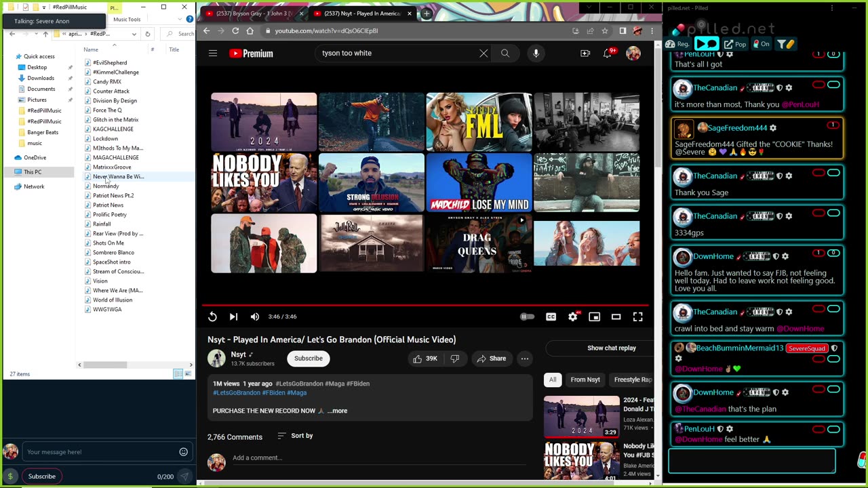This screenshot has height=488, width=868.
Task: Open YouTube notifications bell
Action: point(608,53)
